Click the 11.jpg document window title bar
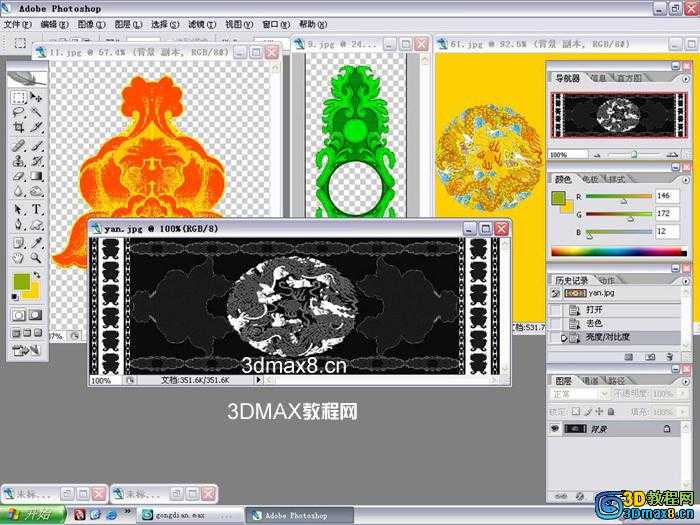 click(x=138, y=52)
